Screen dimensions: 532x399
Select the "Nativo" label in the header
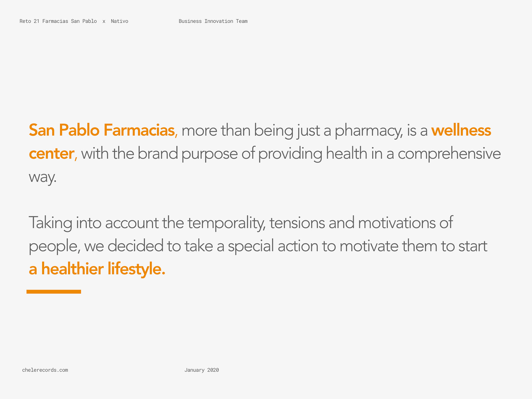coord(119,21)
